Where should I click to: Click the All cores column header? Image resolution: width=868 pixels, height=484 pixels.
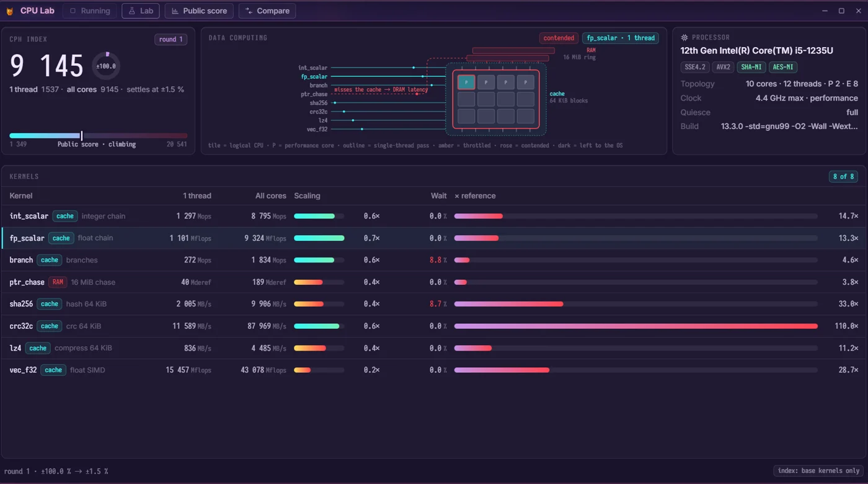tap(271, 195)
